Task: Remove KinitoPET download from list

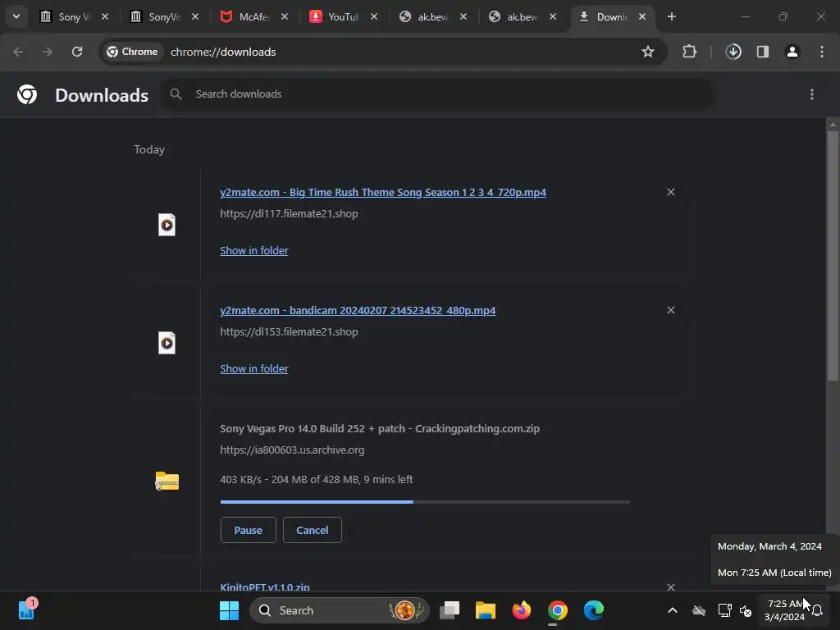Action: tap(671, 587)
